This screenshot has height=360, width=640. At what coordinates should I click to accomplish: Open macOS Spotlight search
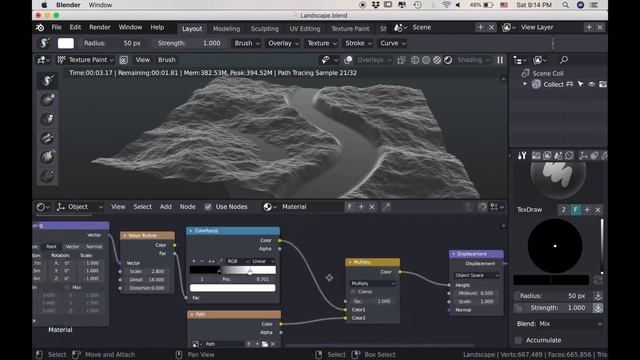(x=565, y=5)
